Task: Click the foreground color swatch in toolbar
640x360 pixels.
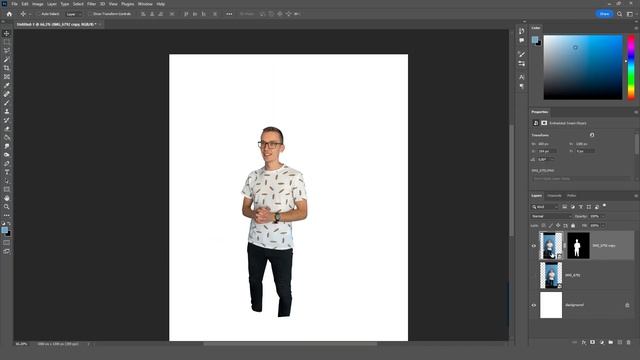Action: pos(4,230)
